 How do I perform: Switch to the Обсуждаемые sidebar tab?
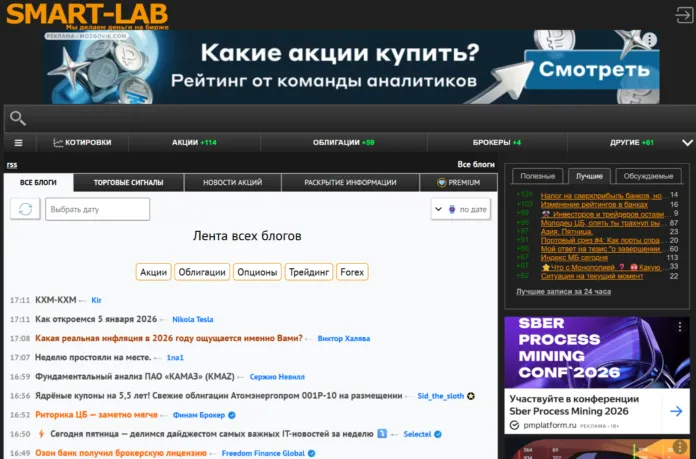tap(648, 176)
